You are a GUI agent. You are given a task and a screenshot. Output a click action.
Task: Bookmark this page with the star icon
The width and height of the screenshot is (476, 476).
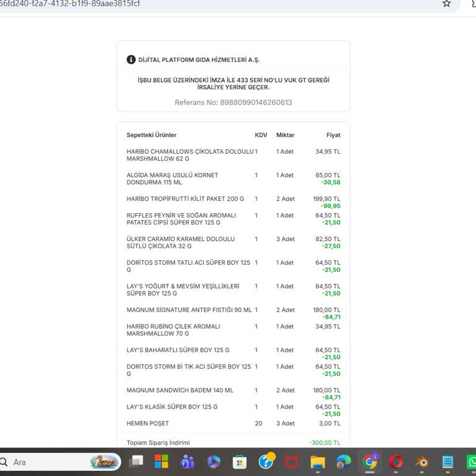coord(446,3)
